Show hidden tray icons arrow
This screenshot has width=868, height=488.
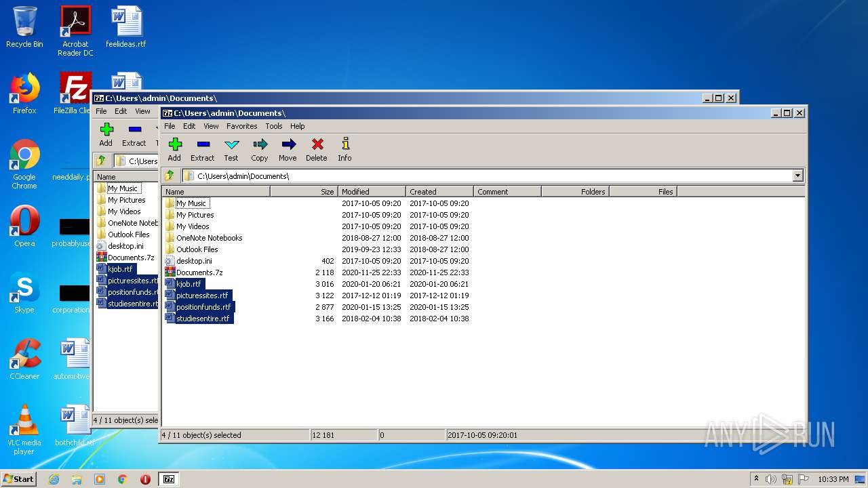coord(756,479)
